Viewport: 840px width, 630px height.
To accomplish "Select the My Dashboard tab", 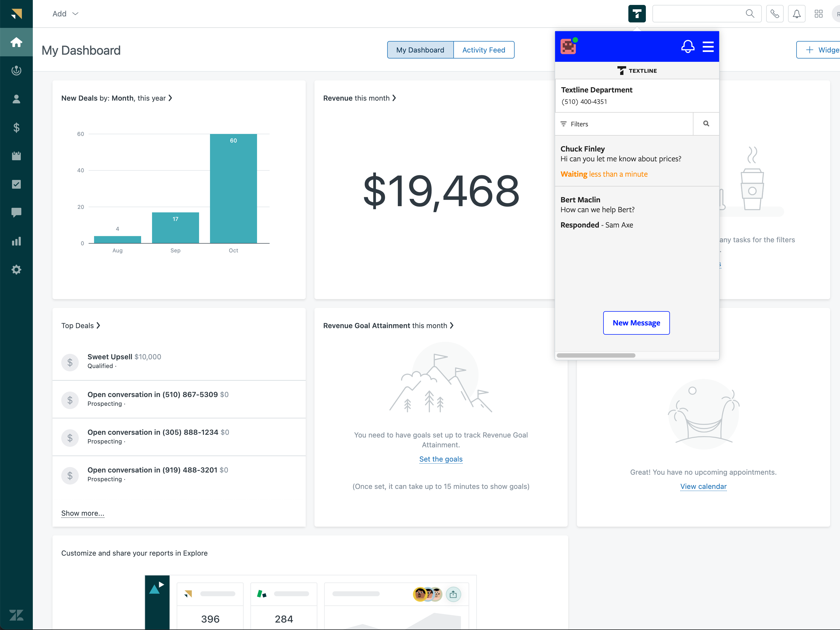I will tap(420, 50).
